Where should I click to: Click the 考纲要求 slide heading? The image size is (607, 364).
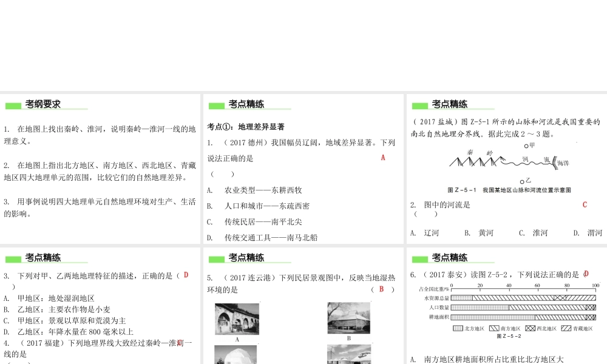pos(42,104)
